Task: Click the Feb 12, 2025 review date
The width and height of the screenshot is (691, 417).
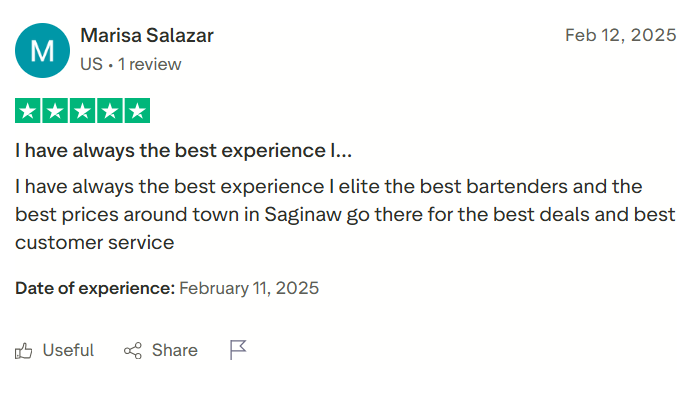Action: tap(620, 35)
